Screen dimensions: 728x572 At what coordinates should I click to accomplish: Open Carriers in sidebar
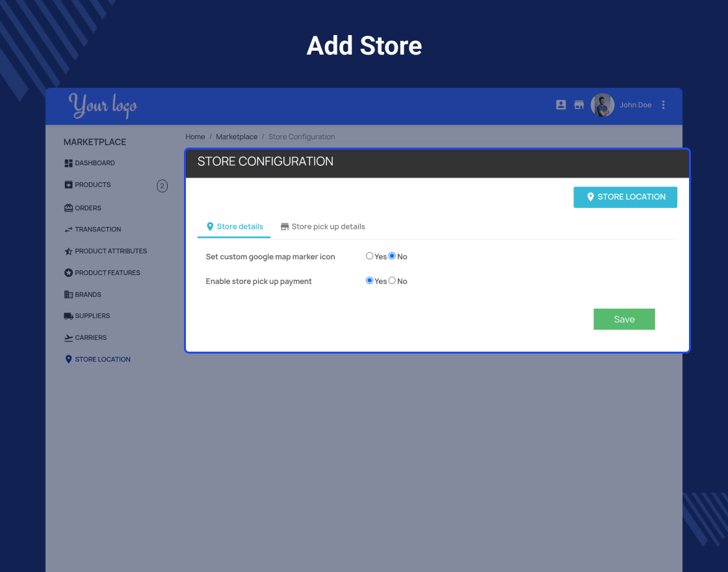pyautogui.click(x=91, y=337)
